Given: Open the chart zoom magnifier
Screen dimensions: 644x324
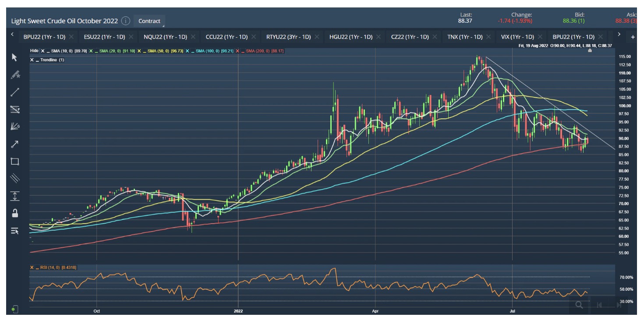Looking at the screenshot, I should point(579,305).
